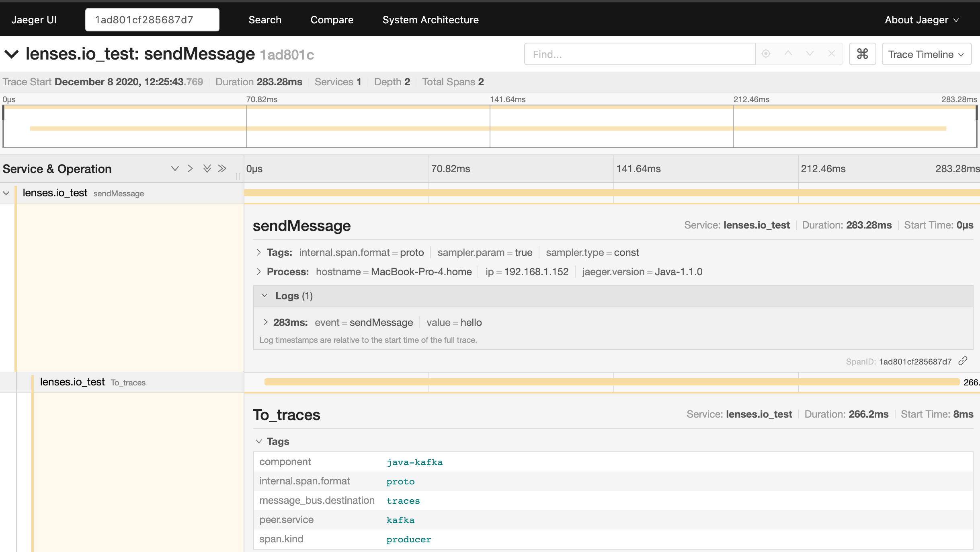Expand the 283ms log entry
This screenshot has height=552, width=980.
[x=265, y=322]
